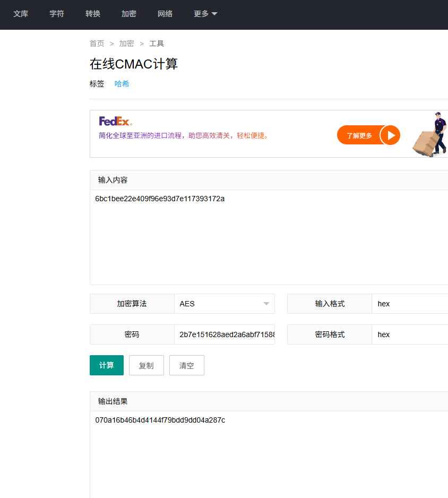Select 文库 in the top menu bar
448x498 pixels.
click(21, 14)
